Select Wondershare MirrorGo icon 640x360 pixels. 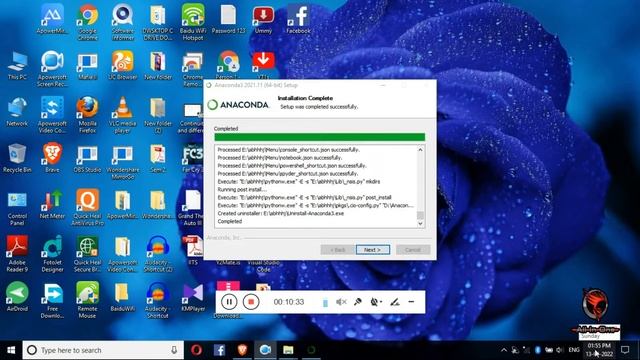click(122, 162)
